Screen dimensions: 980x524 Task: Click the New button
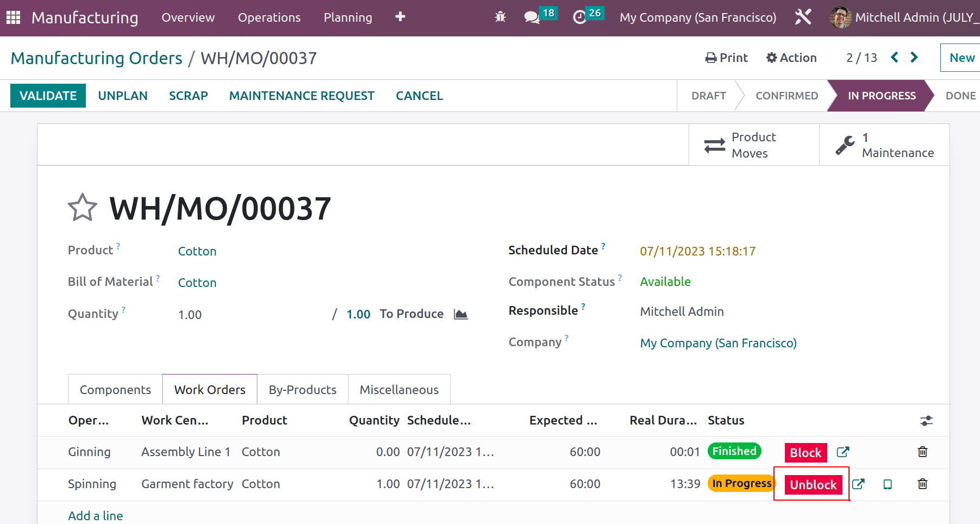click(962, 58)
